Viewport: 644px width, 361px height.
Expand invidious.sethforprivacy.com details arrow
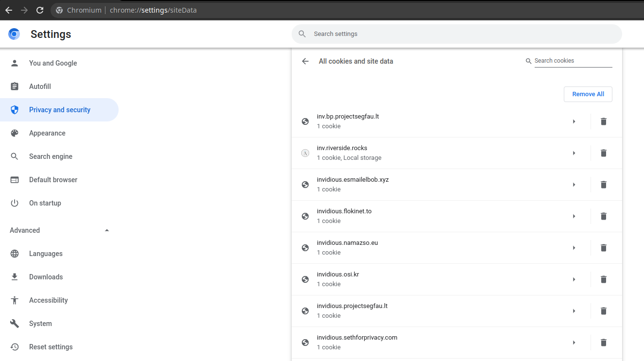coord(574,343)
